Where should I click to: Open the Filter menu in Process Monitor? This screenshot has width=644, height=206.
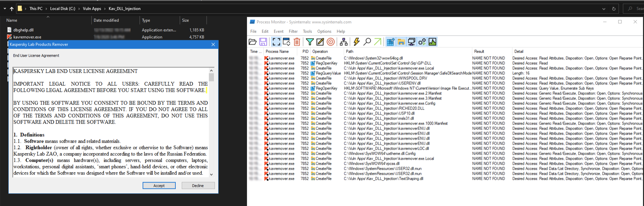click(293, 31)
